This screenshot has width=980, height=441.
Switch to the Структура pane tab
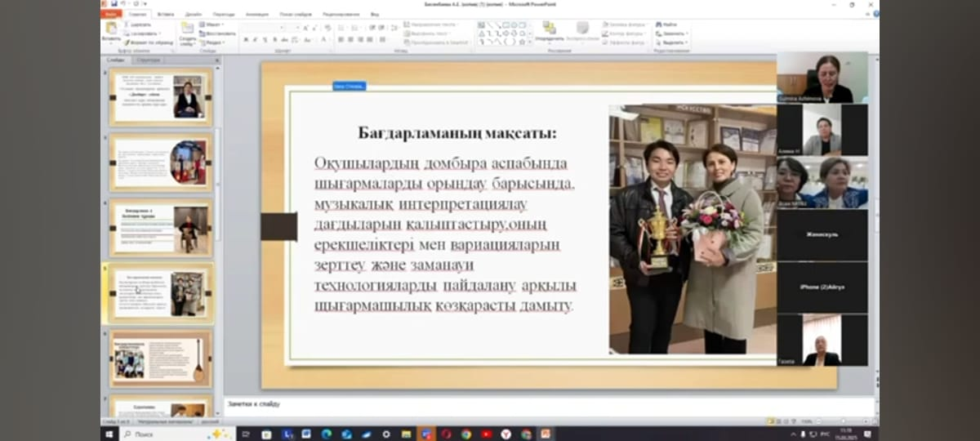coord(148,60)
